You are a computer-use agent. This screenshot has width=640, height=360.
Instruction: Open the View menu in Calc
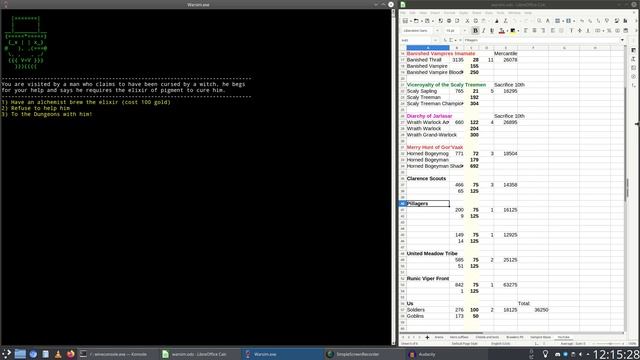(423, 13)
